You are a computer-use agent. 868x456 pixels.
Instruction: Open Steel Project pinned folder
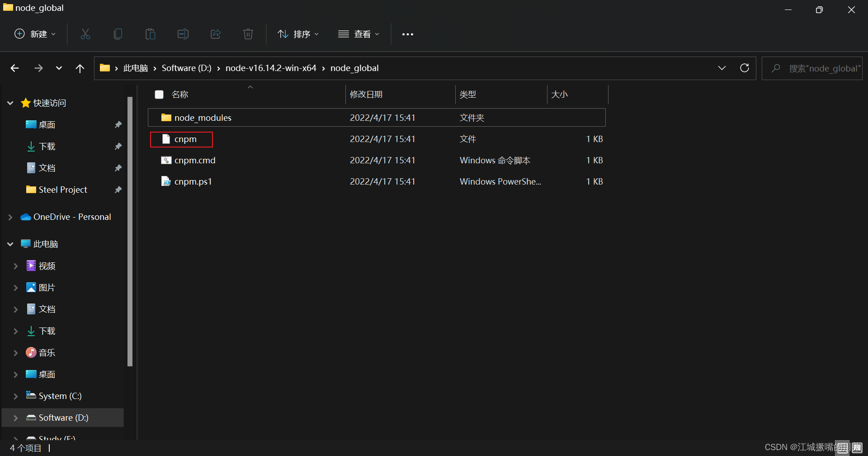[63, 190]
